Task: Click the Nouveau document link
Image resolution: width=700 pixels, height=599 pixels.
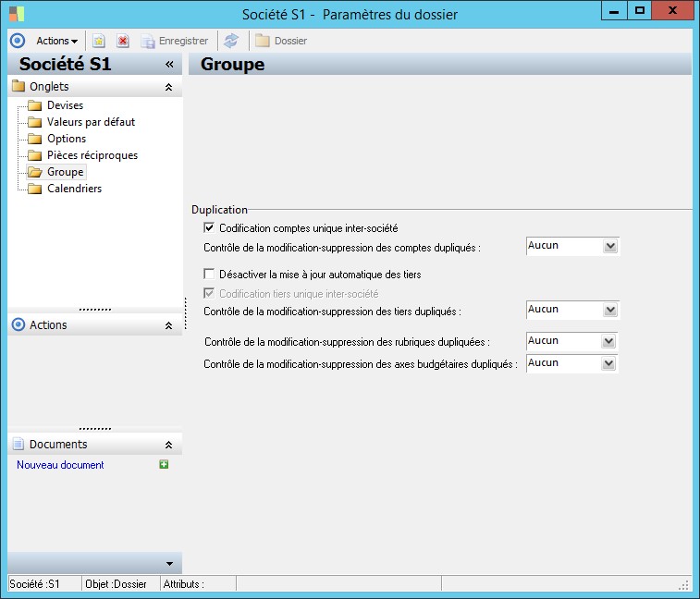Action: click(x=60, y=465)
